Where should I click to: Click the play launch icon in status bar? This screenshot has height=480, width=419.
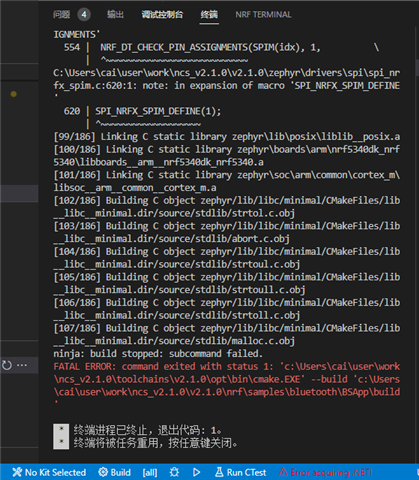click(x=197, y=472)
